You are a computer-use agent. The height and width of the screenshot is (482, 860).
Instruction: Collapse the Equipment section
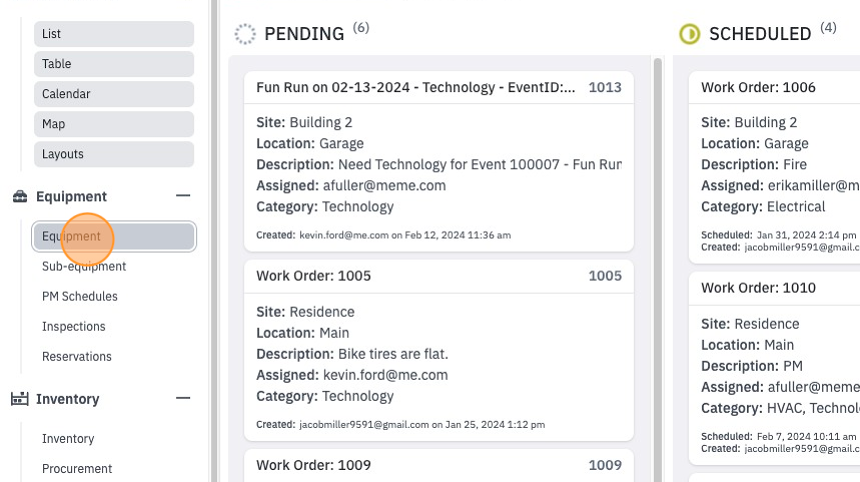[x=183, y=196]
